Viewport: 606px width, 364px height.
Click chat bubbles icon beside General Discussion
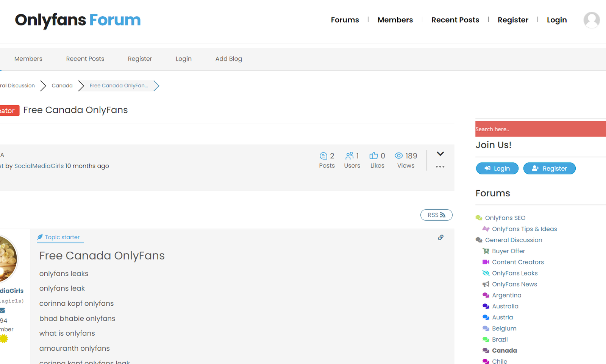pyautogui.click(x=479, y=240)
